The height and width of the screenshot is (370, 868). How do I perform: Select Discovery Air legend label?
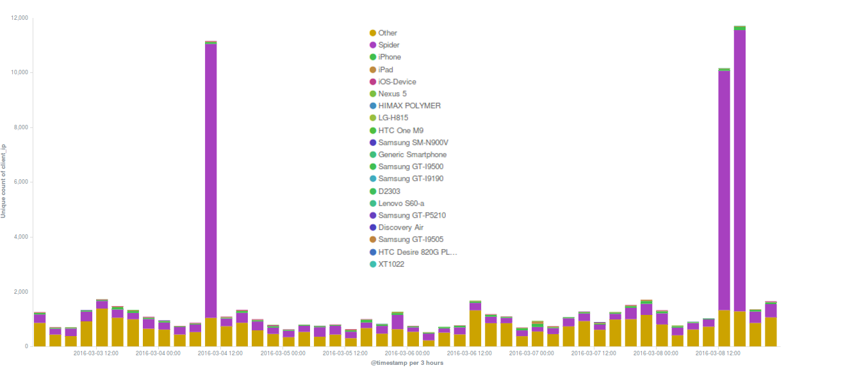(400, 228)
